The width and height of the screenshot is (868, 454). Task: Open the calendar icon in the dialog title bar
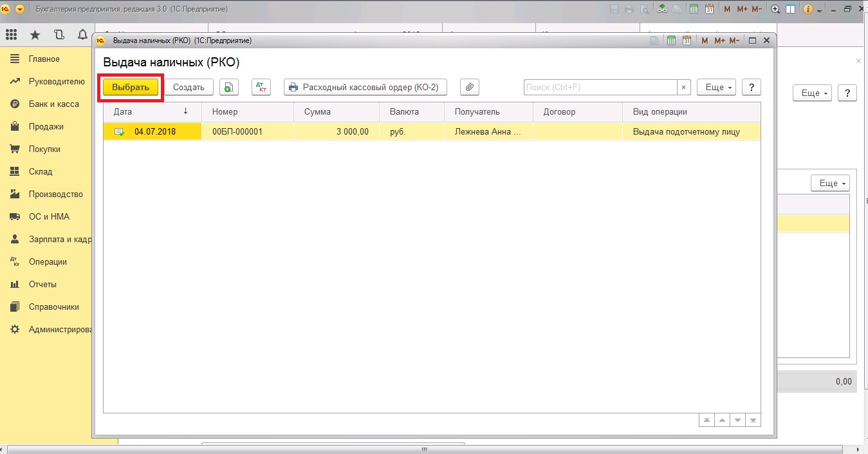pyautogui.click(x=687, y=41)
